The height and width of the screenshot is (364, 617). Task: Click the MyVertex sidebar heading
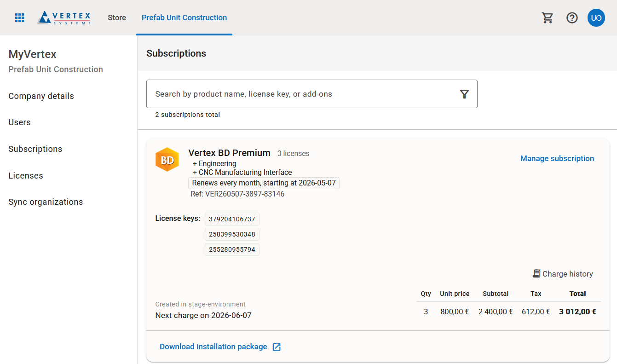click(x=33, y=54)
